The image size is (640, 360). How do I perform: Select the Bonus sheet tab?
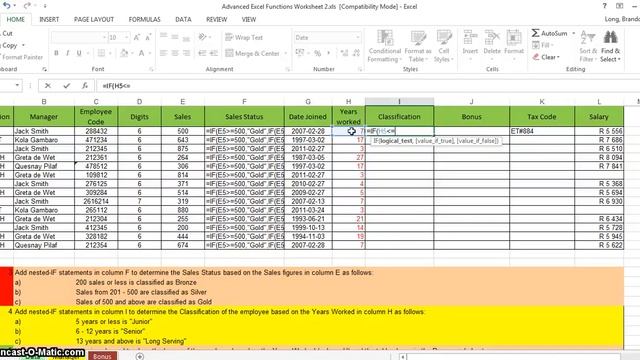coord(102,356)
